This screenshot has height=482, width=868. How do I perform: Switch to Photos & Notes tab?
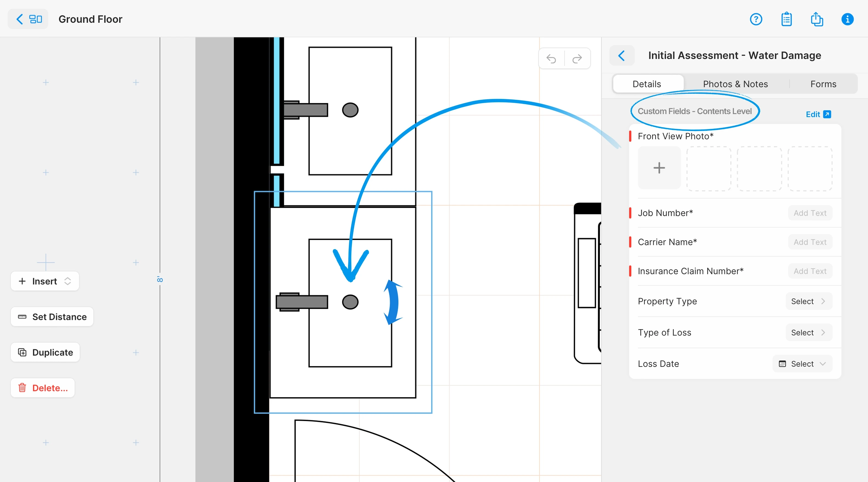735,84
